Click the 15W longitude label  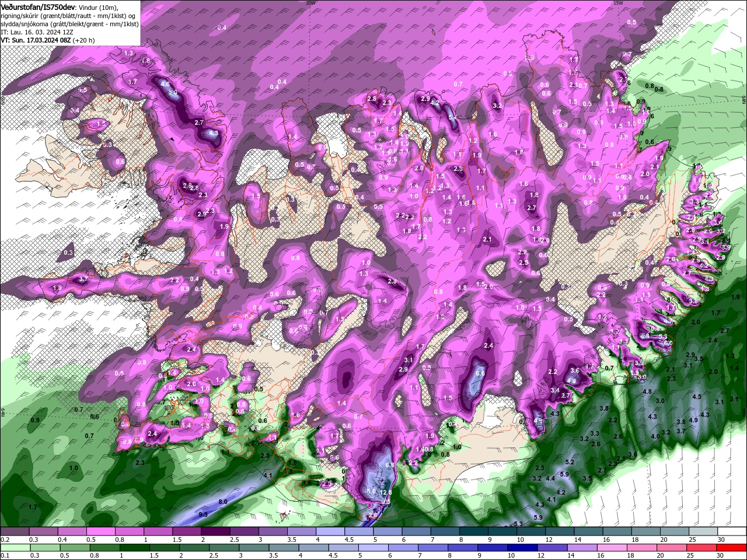click(618, 3)
